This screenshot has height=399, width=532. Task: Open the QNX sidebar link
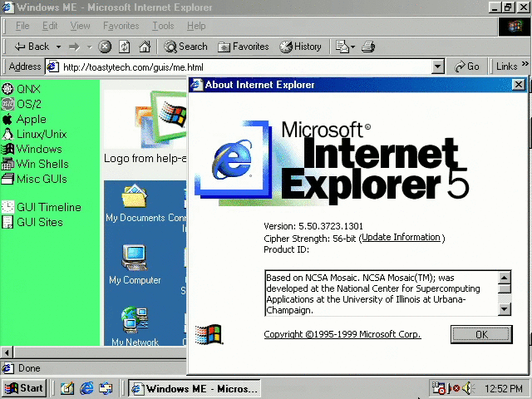pos(28,89)
